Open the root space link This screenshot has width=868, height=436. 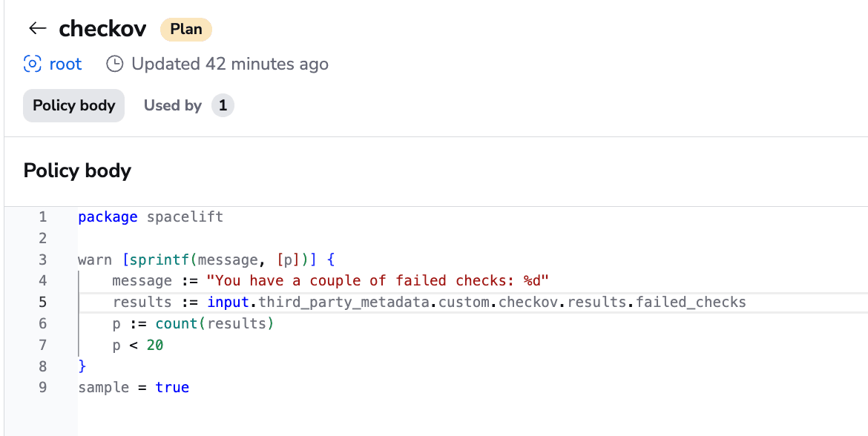(x=65, y=65)
